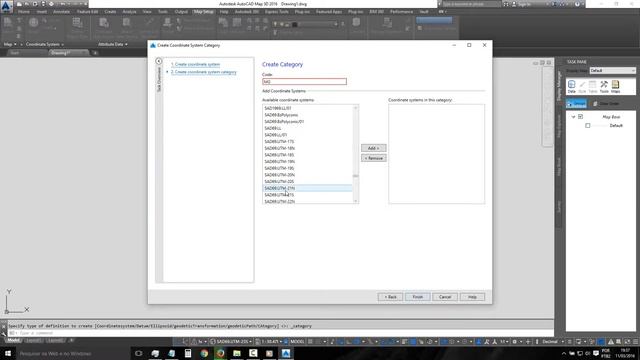640x360 pixels.
Task: Collapse the Map Base tree node
Action: [573, 117]
